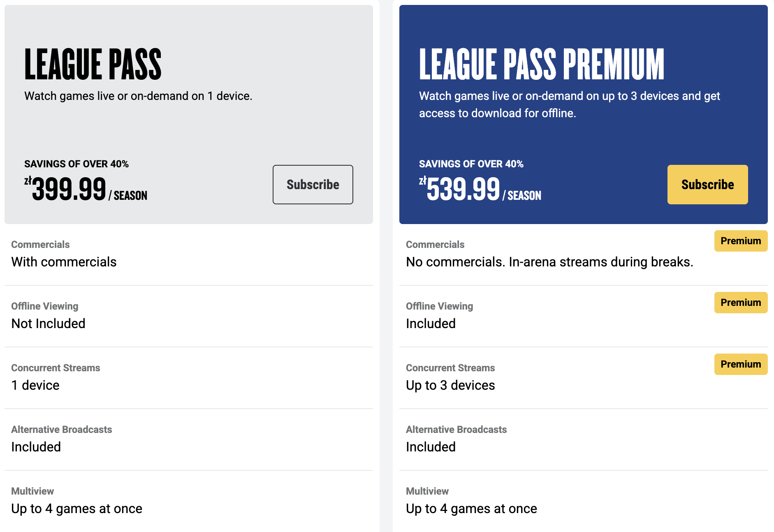The height and width of the screenshot is (532, 774).
Task: Click the Premium badge beside Commercials
Action: [741, 241]
